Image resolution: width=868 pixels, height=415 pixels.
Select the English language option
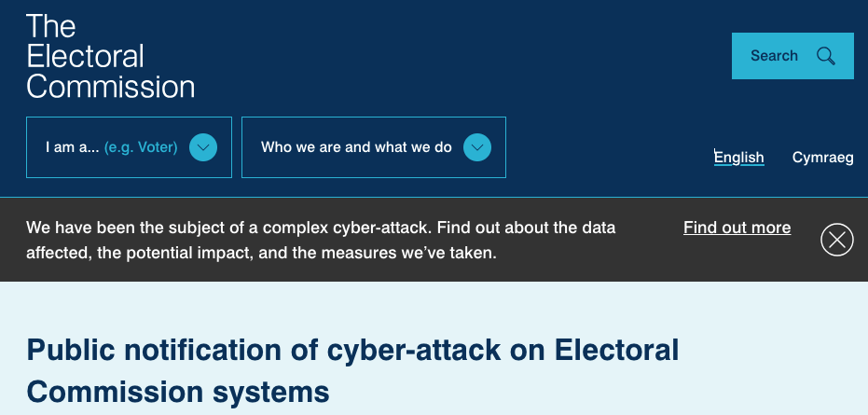click(x=738, y=158)
